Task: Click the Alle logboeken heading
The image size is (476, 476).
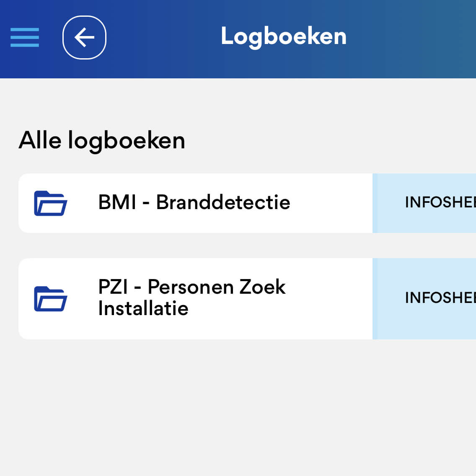Action: 102,140
